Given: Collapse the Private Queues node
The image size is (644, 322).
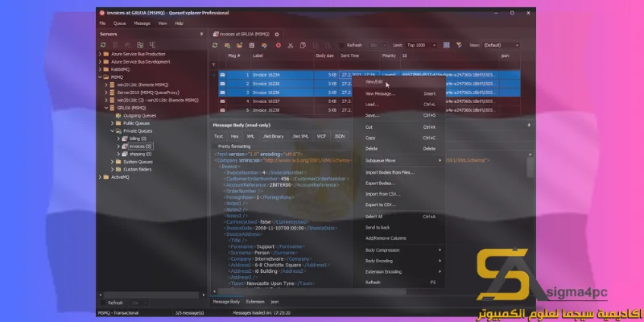Looking at the screenshot, I should point(112,131).
